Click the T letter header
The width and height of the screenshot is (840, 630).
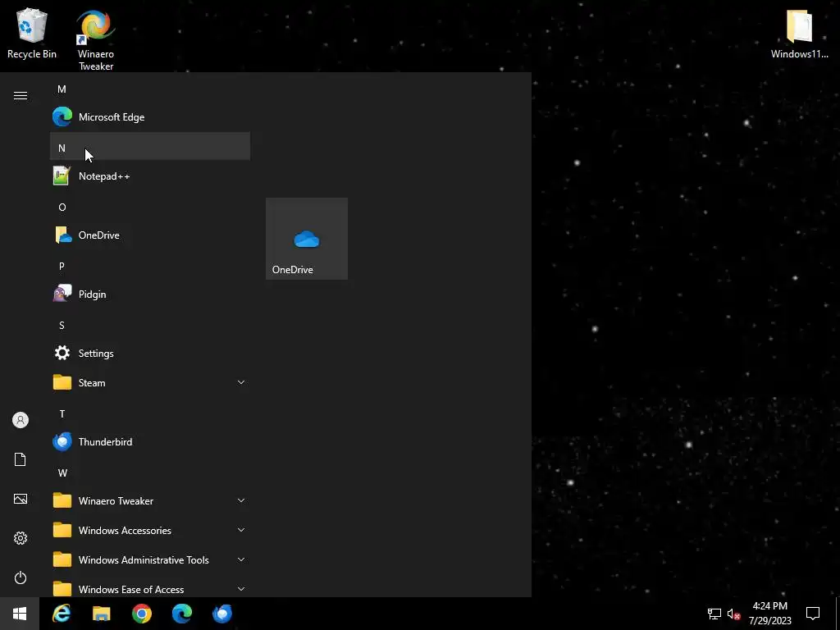(x=150, y=413)
